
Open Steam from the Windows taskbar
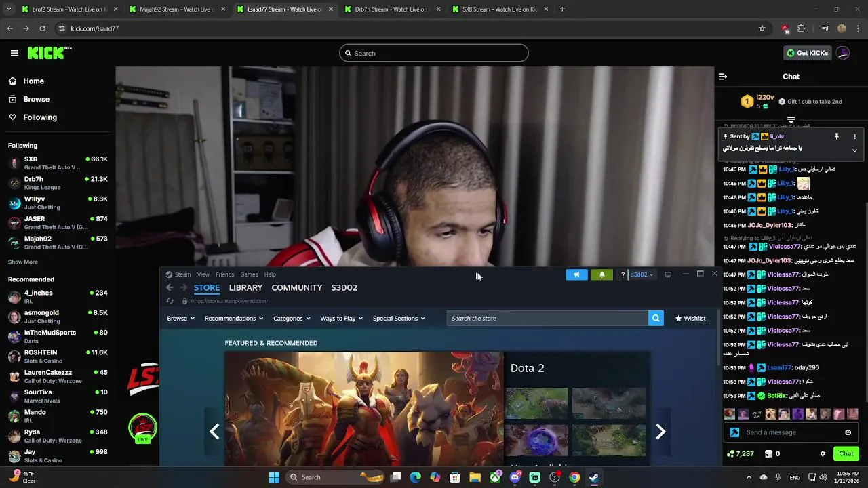594,477
